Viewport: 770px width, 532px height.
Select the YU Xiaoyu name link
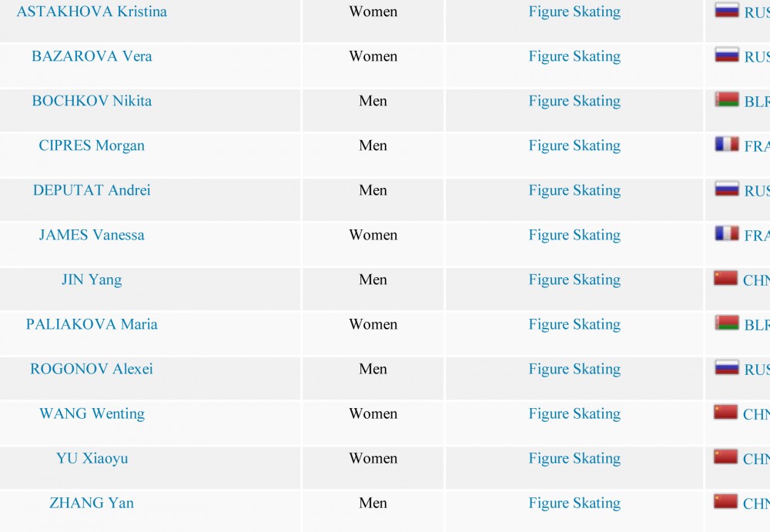(92, 458)
